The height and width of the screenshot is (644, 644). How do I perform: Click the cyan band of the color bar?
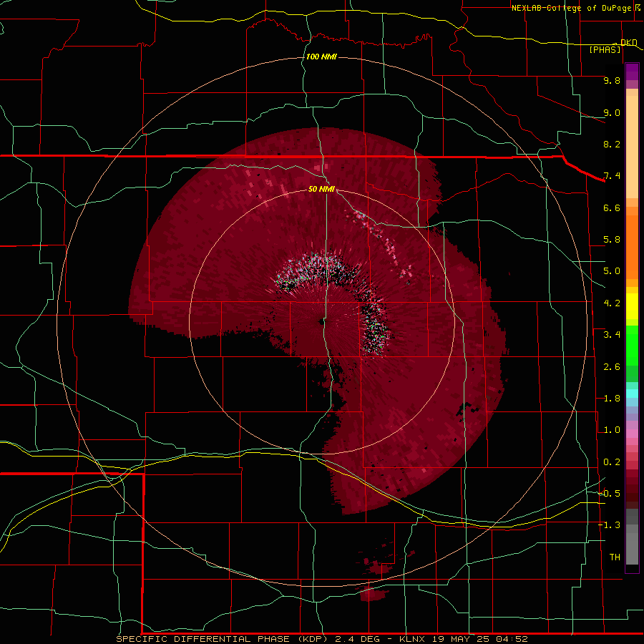[x=632, y=394]
